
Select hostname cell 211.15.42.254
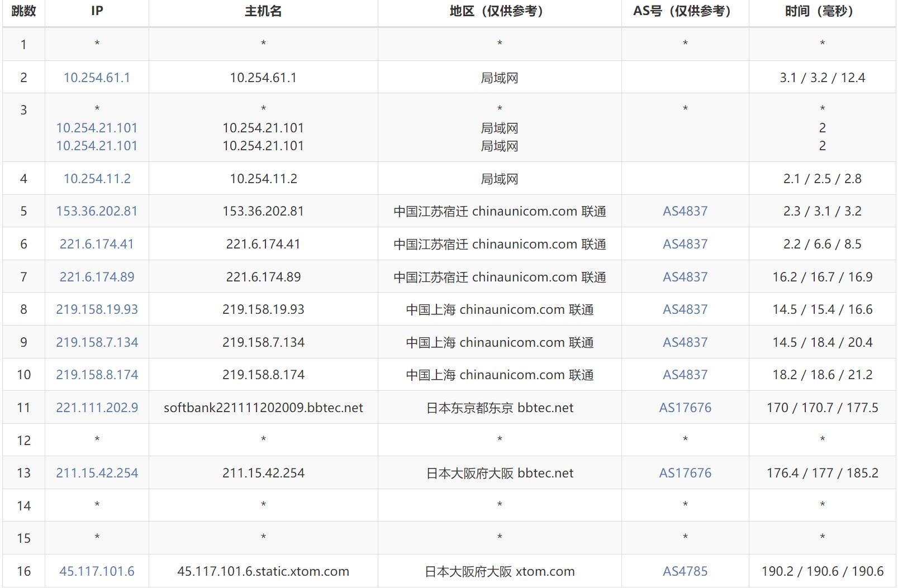263,473
